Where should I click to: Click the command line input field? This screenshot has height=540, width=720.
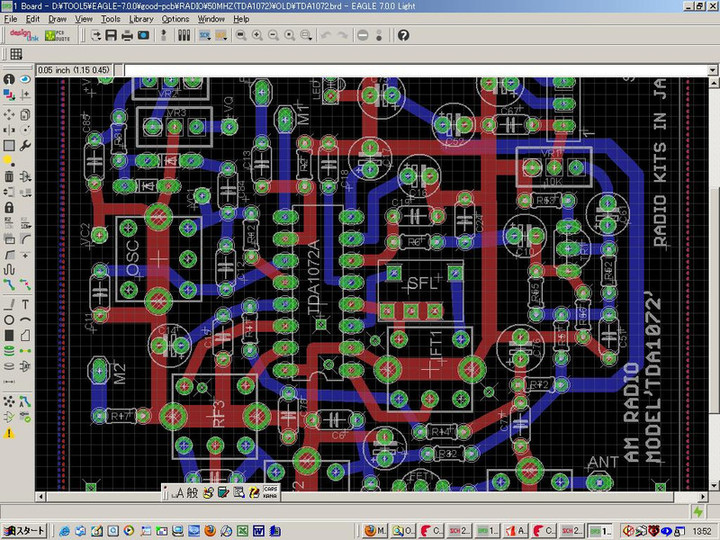(x=400, y=70)
